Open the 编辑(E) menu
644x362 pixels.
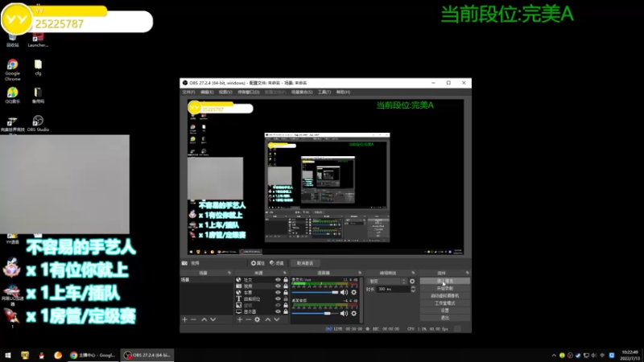point(207,92)
